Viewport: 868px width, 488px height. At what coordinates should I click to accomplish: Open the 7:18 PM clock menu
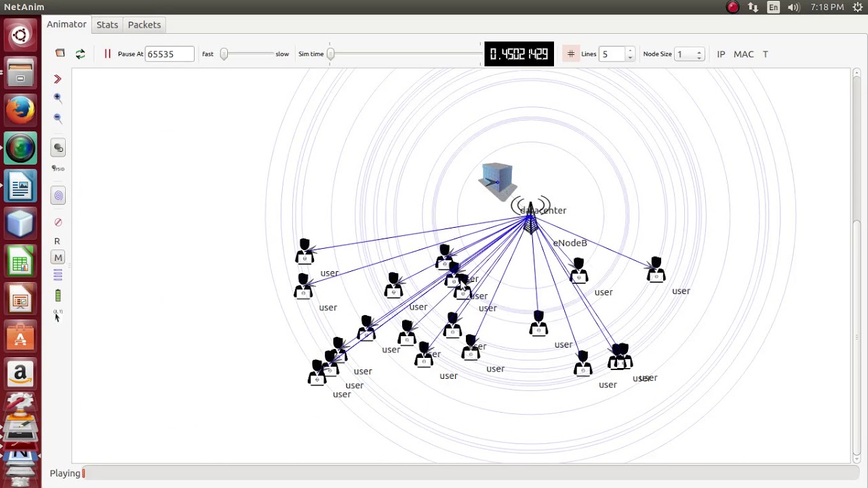[827, 7]
